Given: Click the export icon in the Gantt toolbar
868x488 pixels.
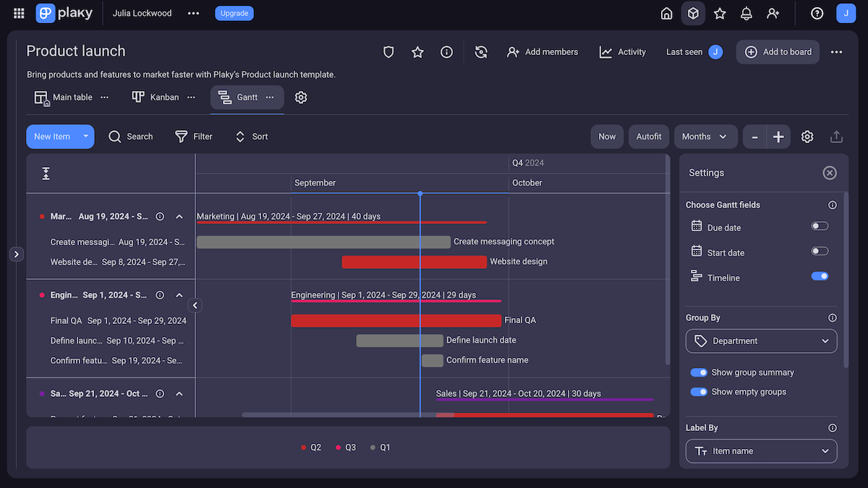Looking at the screenshot, I should [836, 136].
